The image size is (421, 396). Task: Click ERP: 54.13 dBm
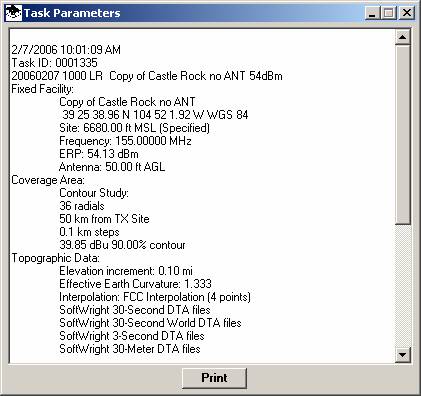click(x=99, y=154)
